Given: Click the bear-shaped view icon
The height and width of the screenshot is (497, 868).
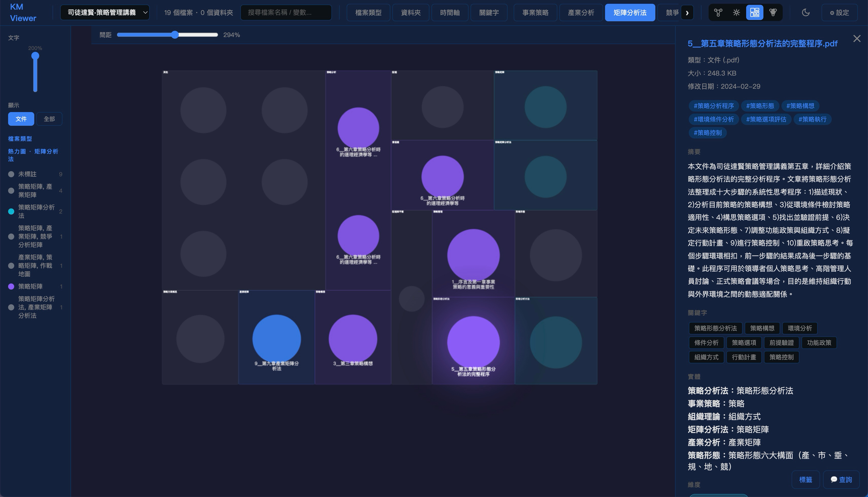Looking at the screenshot, I should click(x=773, y=13).
